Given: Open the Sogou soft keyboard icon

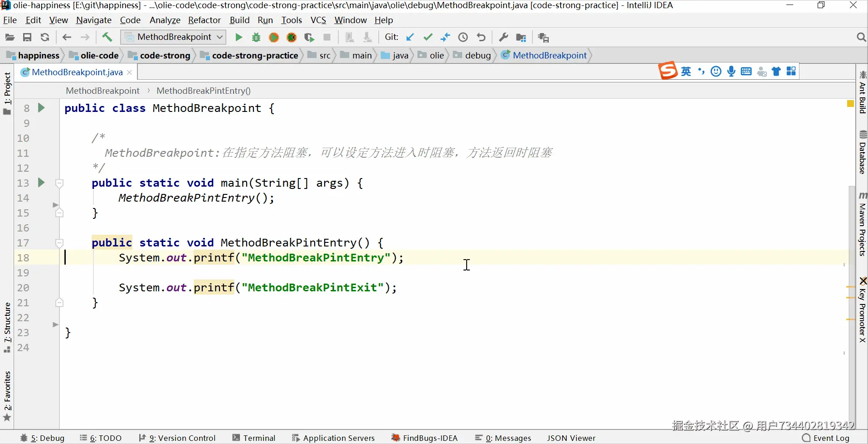Looking at the screenshot, I should point(746,71).
